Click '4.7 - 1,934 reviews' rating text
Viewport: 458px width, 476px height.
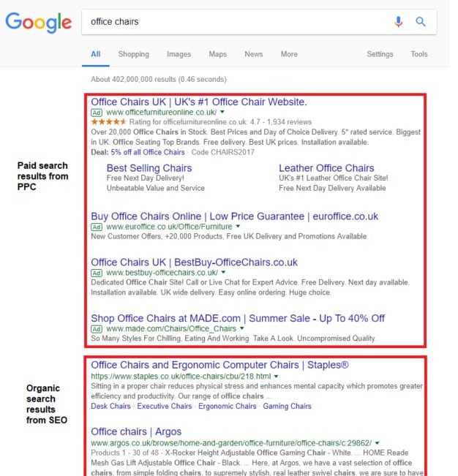click(x=281, y=122)
